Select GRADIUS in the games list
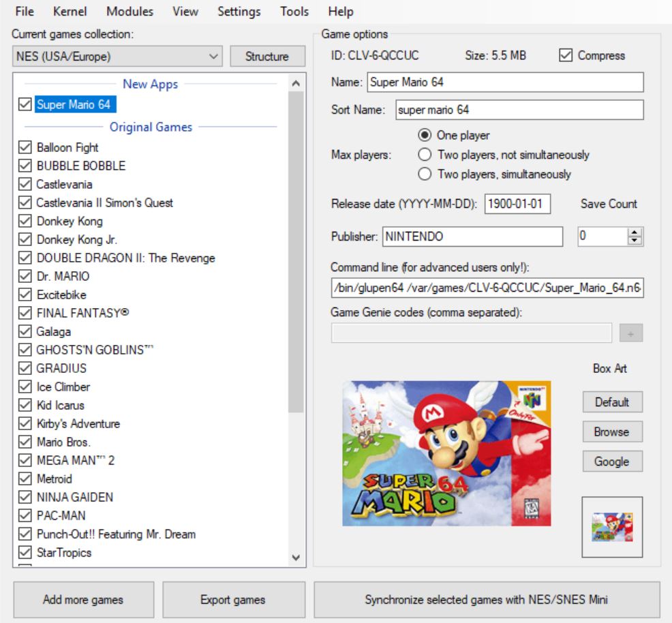The height and width of the screenshot is (623, 672). coord(61,369)
